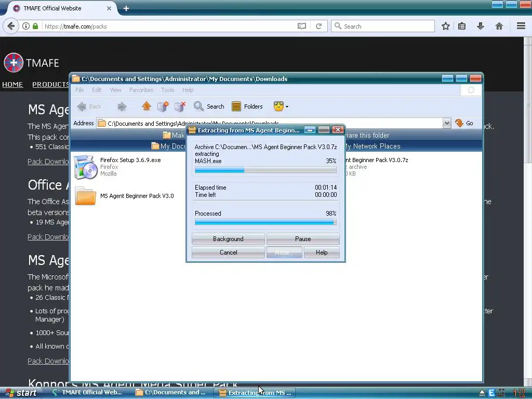Switch to Extracting from MS taskbar item
Image resolution: width=532 pixels, height=399 pixels.
tap(255, 393)
